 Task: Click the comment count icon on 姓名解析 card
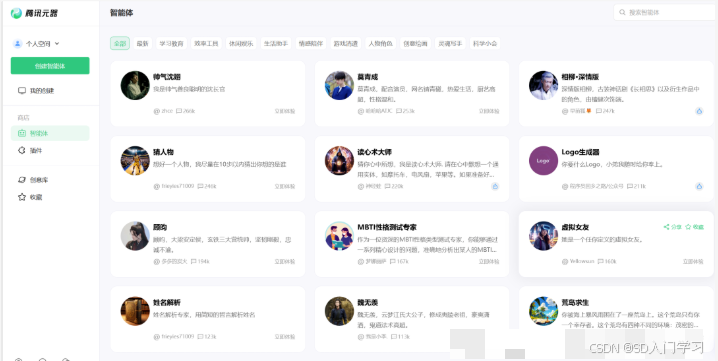point(200,337)
